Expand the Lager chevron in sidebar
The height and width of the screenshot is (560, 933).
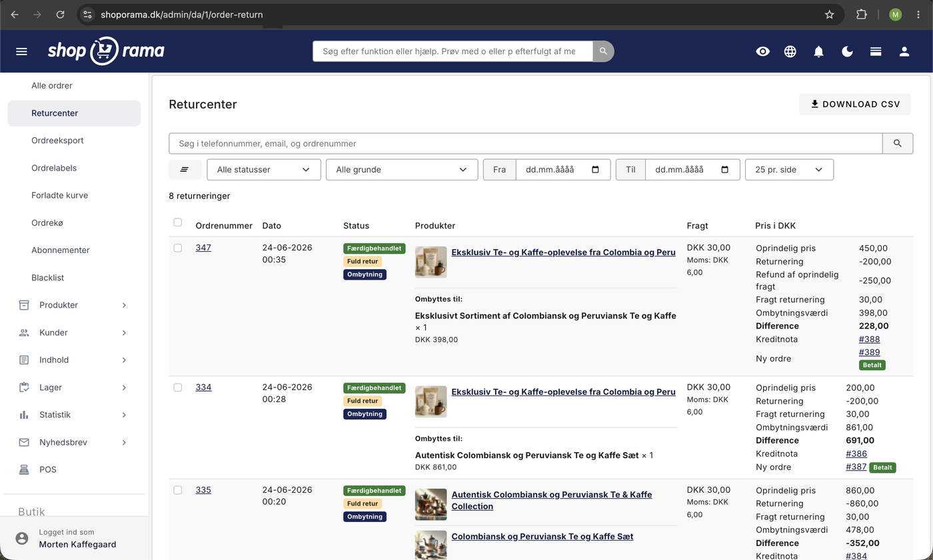point(124,387)
